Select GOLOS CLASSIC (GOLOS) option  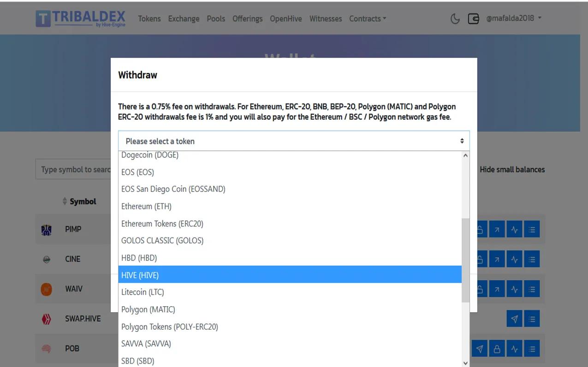pos(290,241)
